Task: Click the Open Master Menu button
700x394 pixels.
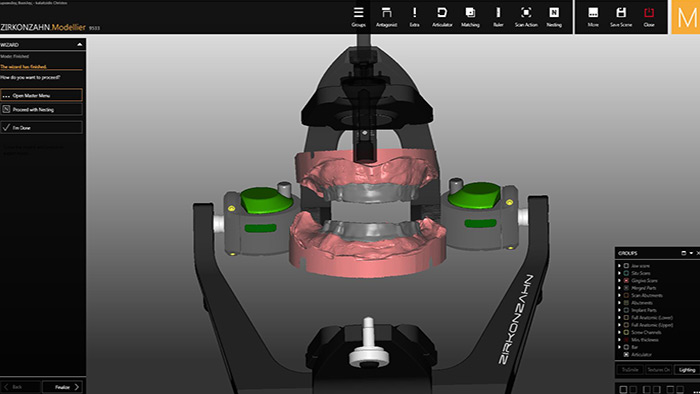Action: click(x=42, y=95)
